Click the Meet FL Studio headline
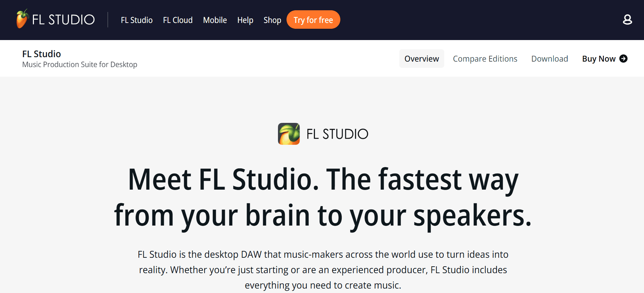The image size is (644, 293). tap(323, 198)
